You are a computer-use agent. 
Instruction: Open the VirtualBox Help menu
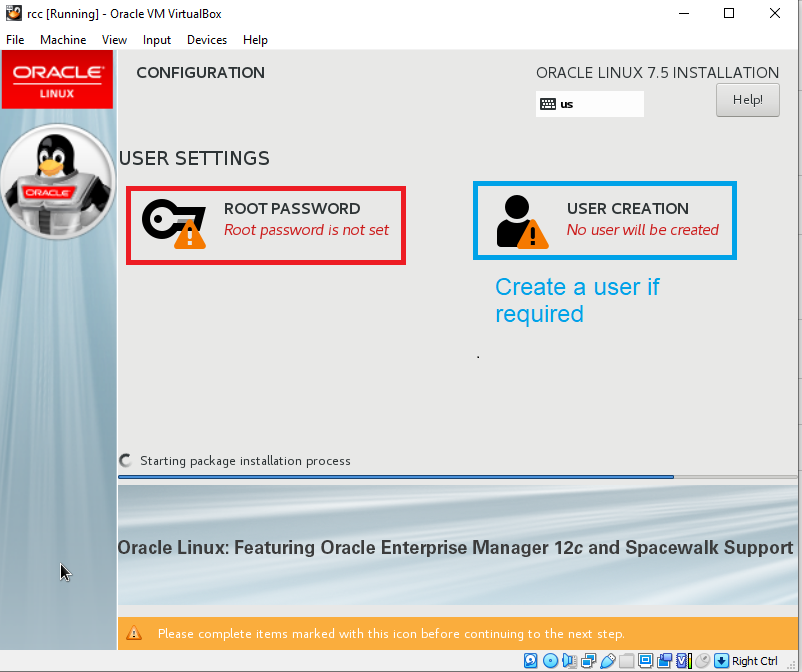click(255, 40)
